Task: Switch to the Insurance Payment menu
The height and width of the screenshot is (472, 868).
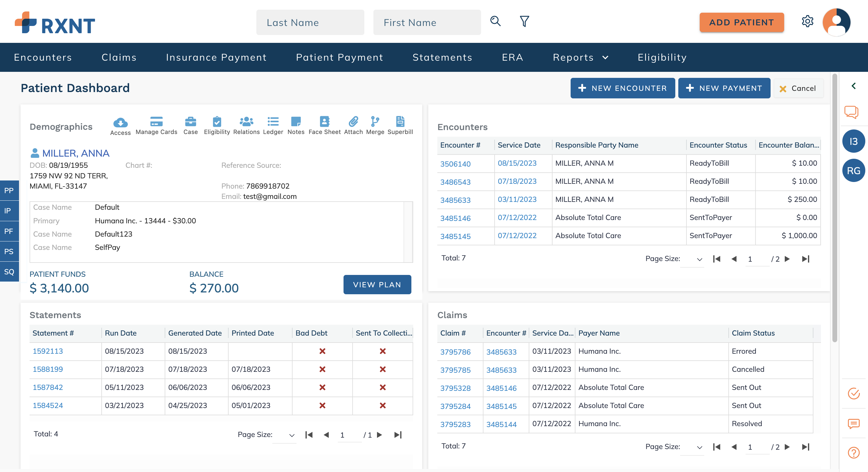Action: pyautogui.click(x=216, y=57)
